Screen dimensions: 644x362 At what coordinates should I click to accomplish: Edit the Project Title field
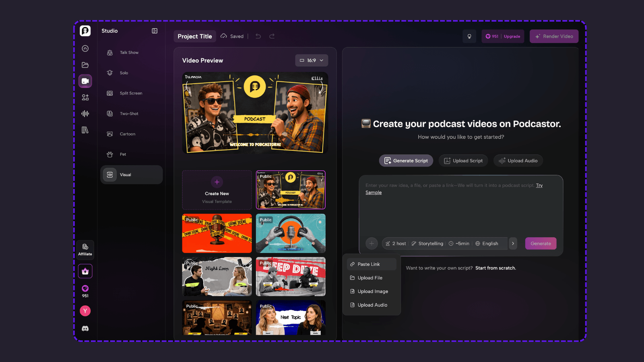coord(195,36)
